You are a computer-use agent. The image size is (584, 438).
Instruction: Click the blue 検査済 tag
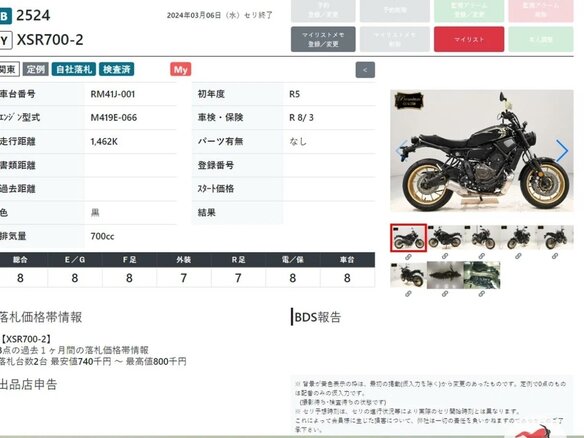(117, 69)
